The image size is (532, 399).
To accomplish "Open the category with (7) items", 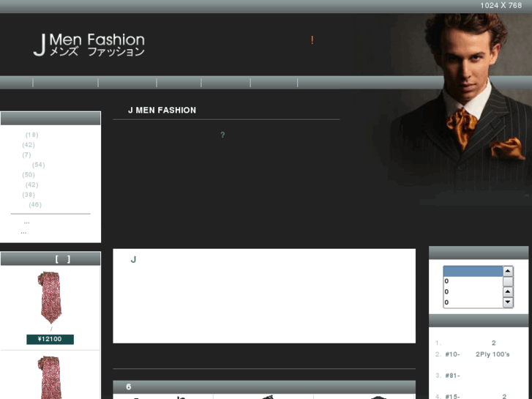I will coord(26,155).
